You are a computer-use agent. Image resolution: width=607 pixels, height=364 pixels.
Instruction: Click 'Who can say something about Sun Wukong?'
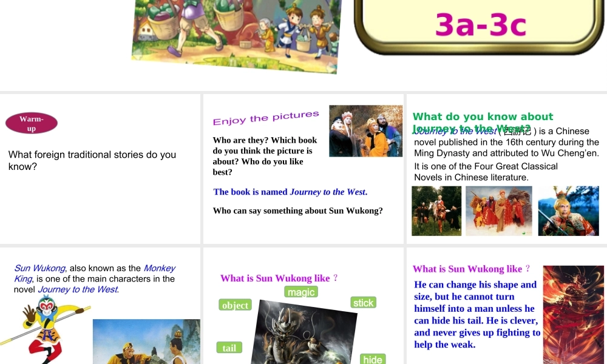tap(297, 211)
